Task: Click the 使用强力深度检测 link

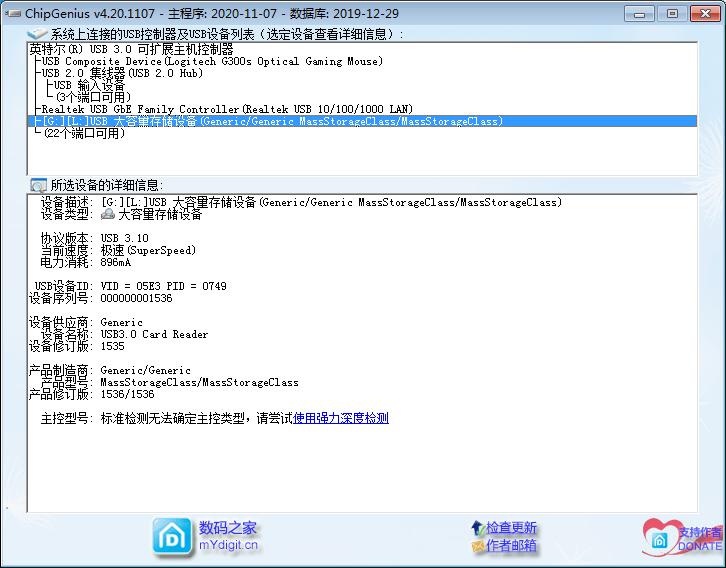Action: pyautogui.click(x=340, y=418)
